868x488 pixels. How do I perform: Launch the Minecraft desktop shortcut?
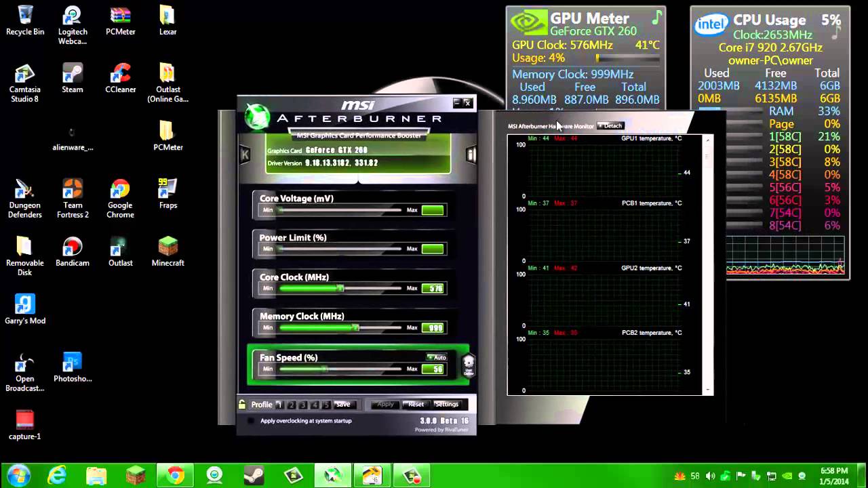[168, 251]
